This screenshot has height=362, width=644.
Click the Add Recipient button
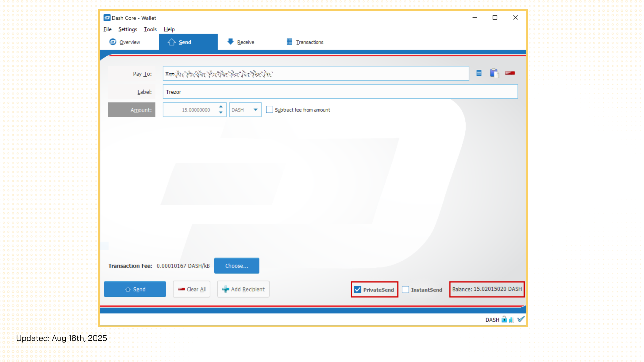pyautogui.click(x=243, y=289)
